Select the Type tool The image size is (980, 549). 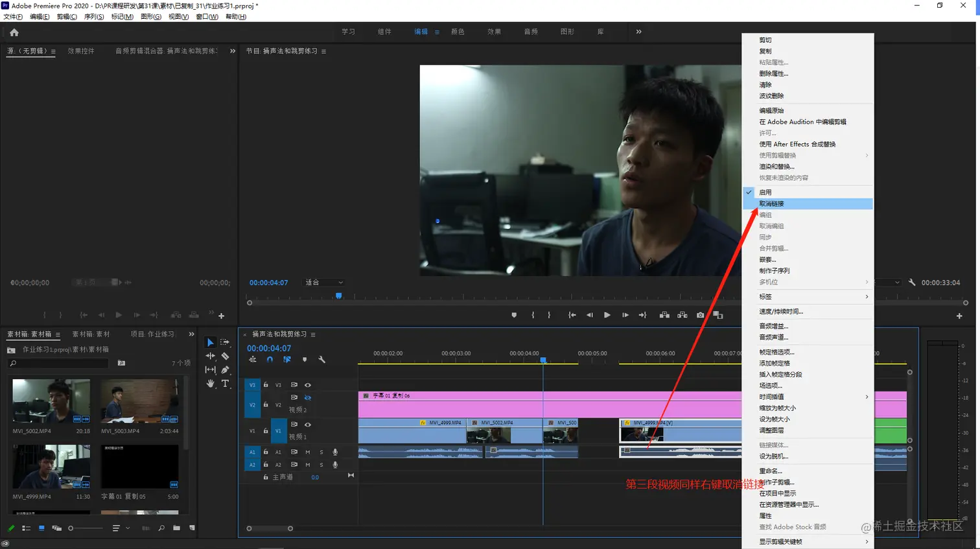click(225, 384)
